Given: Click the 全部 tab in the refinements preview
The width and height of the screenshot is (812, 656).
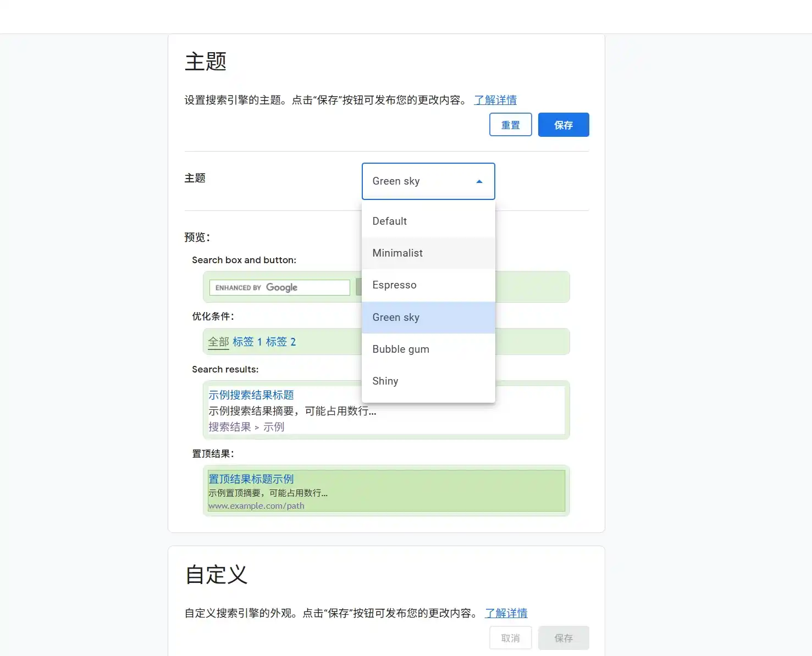Looking at the screenshot, I should point(218,341).
